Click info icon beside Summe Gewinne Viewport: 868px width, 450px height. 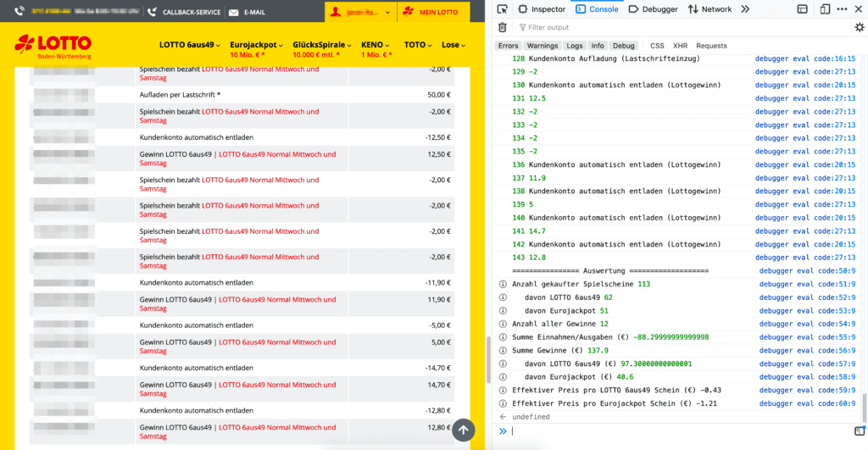click(503, 350)
